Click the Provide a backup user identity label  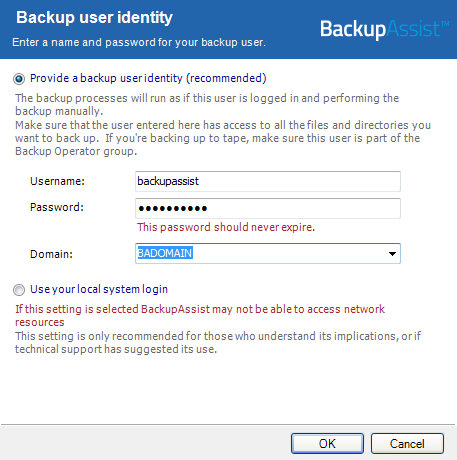tap(148, 78)
